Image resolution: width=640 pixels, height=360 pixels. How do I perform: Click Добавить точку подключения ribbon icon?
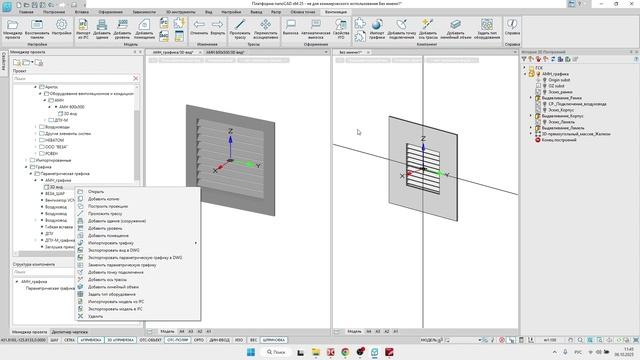point(402,29)
